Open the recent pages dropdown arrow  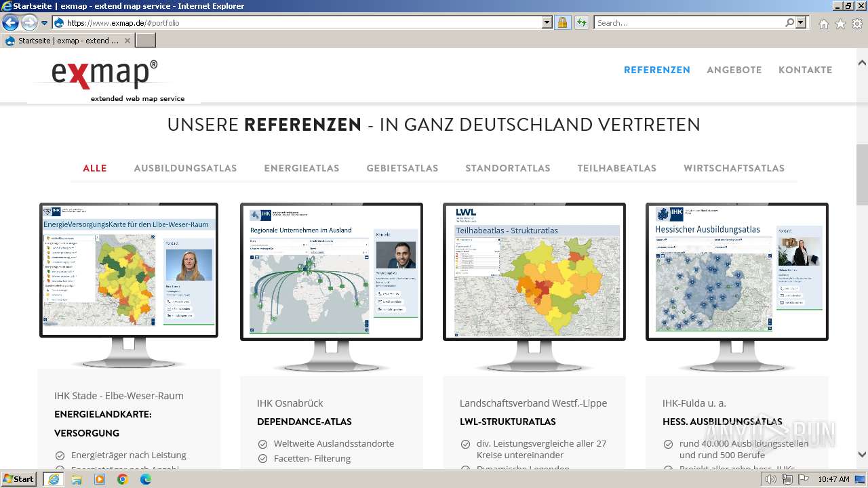[x=45, y=23]
